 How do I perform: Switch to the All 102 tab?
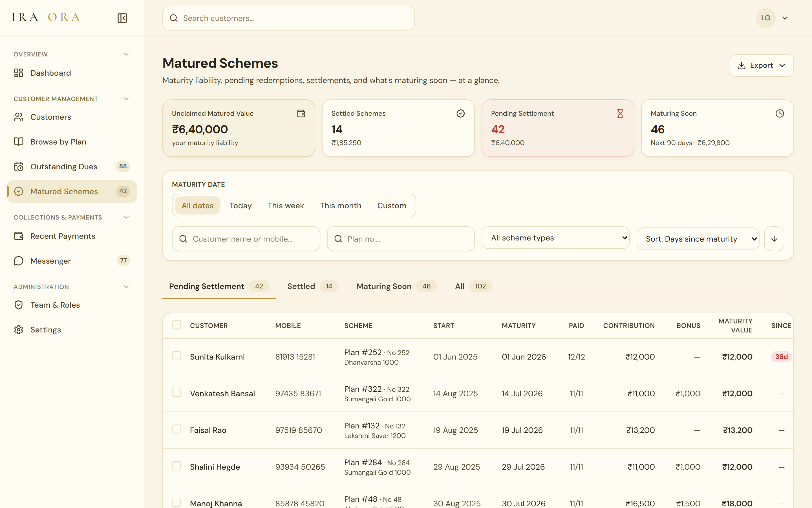coord(473,286)
